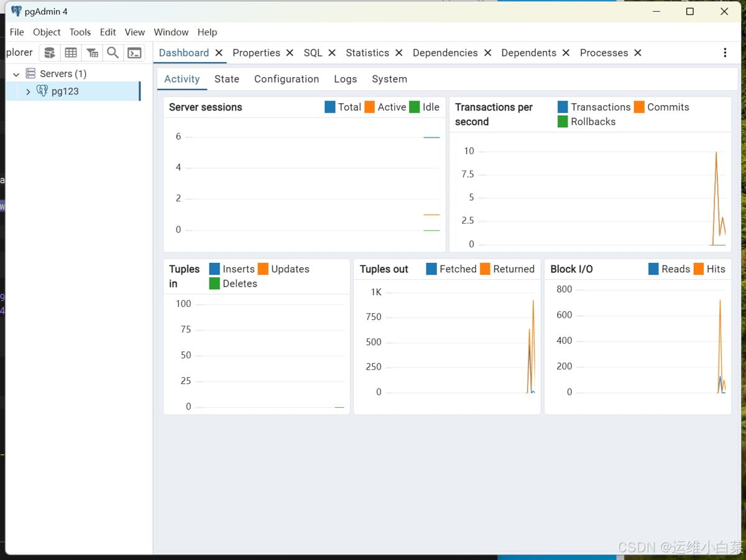Open the Edit menu
This screenshot has height=560, width=746.
(x=108, y=32)
